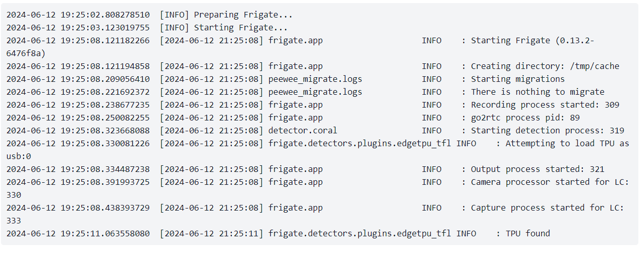Click the "Creating directory: /tmp/cache" message
The height and width of the screenshot is (260, 644).
click(545, 66)
